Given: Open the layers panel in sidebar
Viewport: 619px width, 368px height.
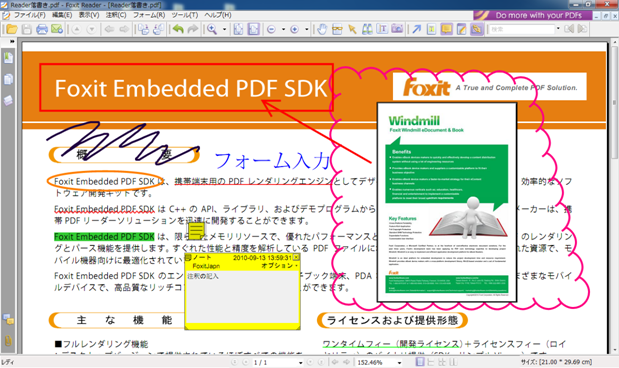Looking at the screenshot, I should (x=8, y=101).
